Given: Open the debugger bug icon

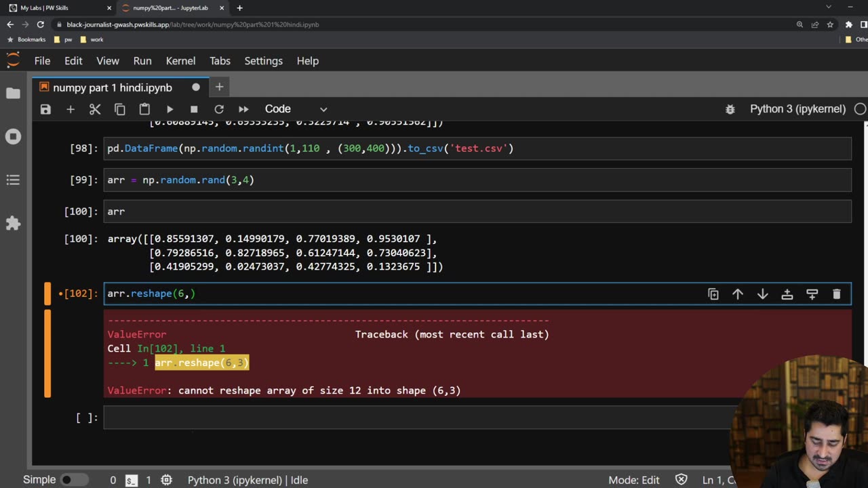Looking at the screenshot, I should (730, 109).
